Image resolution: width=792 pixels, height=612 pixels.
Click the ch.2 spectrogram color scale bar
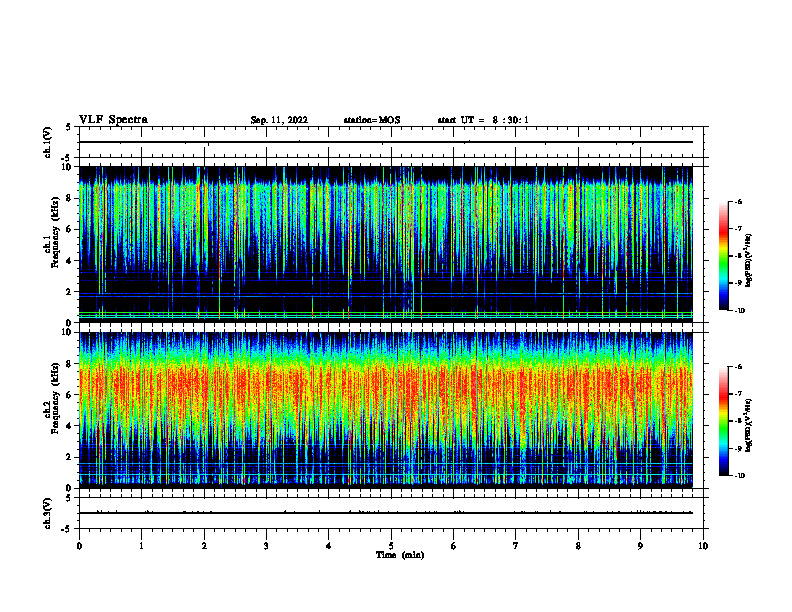[x=723, y=421]
